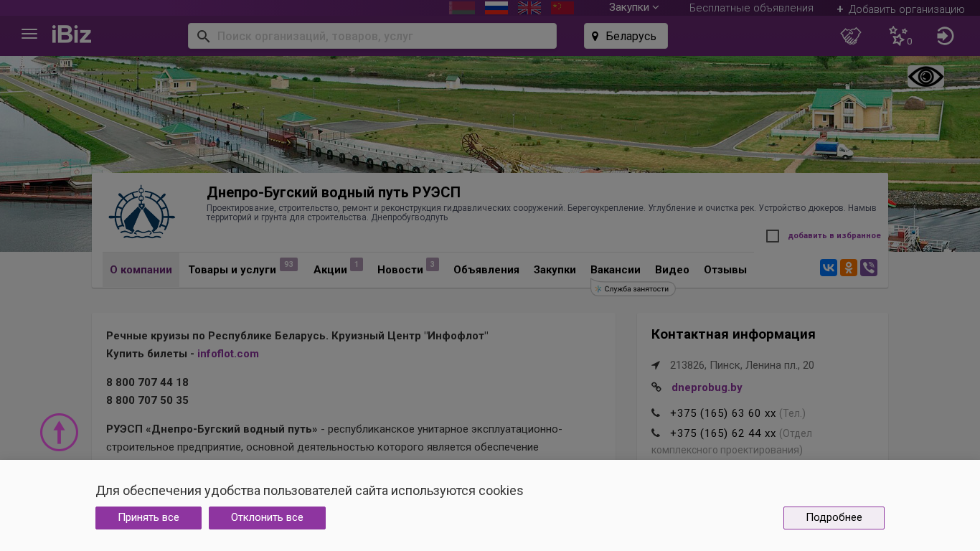980x551 pixels.
Task: Open the 'О компании' tab
Action: point(141,270)
